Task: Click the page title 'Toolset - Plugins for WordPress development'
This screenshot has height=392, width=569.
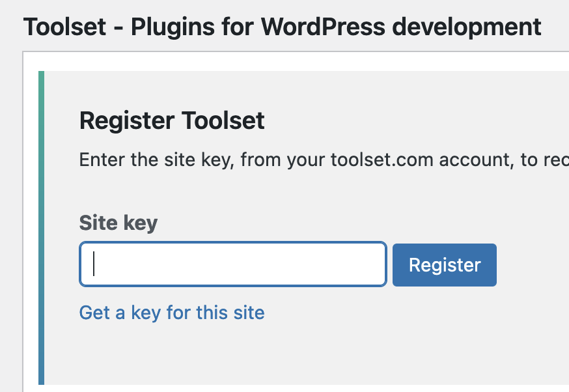Action: pos(282,27)
